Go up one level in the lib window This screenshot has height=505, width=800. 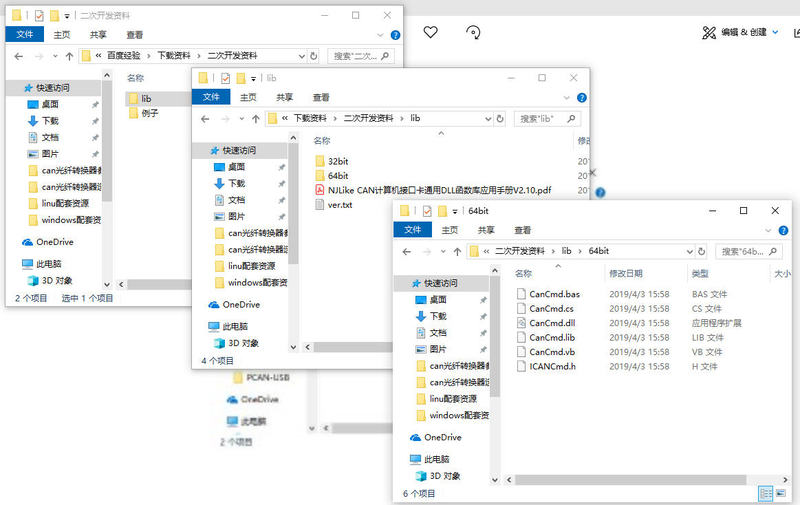(256, 119)
